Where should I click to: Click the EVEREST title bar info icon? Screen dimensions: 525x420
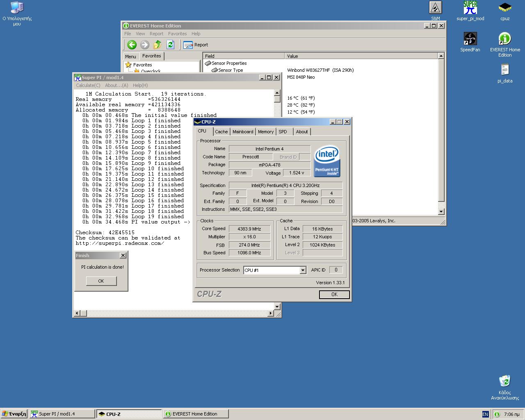126,25
